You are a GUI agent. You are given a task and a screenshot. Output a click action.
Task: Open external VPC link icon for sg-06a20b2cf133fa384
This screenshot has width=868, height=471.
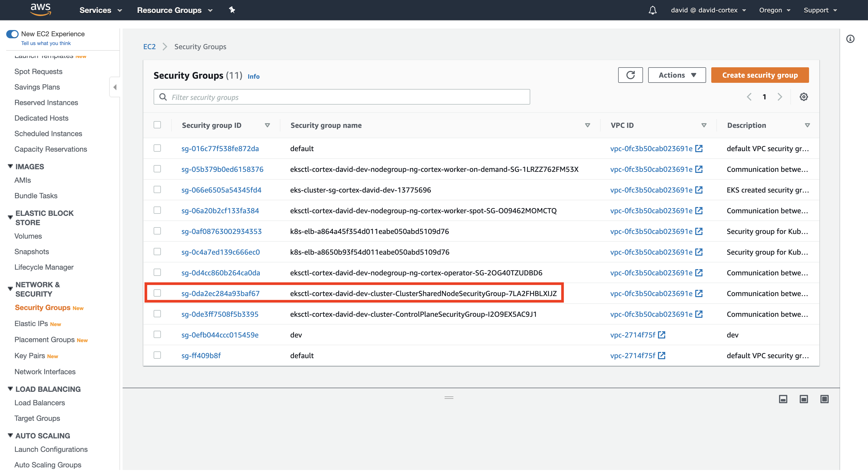tap(699, 211)
